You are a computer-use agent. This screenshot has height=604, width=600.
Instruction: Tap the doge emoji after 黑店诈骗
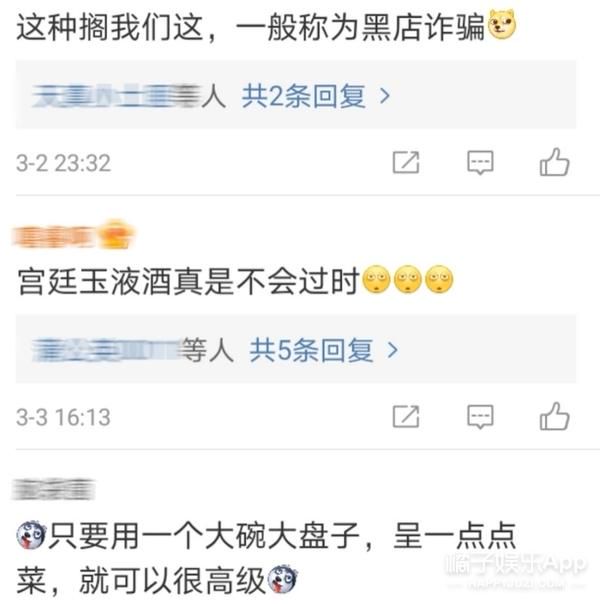click(502, 25)
